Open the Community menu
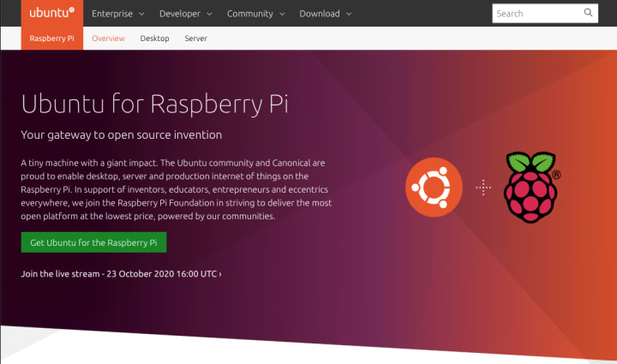Viewport: 617px width, 364px height. (x=250, y=14)
